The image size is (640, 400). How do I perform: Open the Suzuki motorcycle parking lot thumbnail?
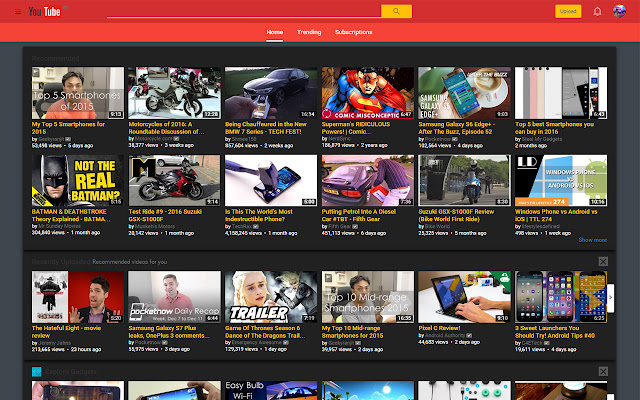pos(174,180)
